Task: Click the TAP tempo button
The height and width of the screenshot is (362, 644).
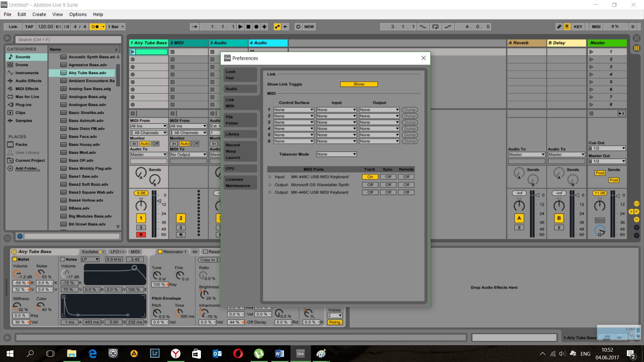Action: [29, 27]
